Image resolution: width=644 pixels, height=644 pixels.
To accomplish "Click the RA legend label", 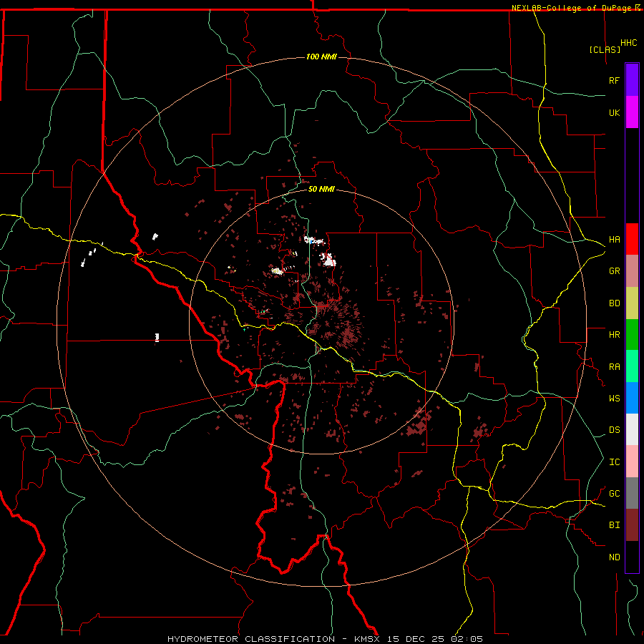I will coord(614,366).
